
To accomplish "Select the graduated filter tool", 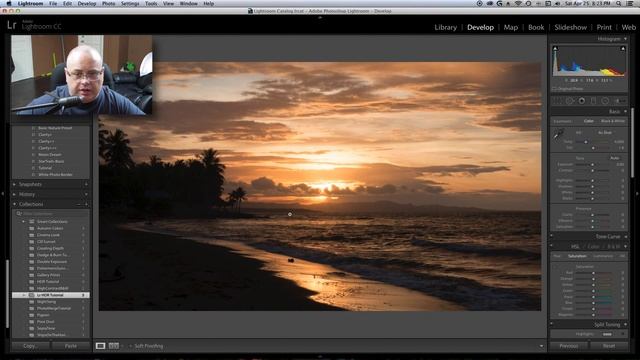I will pyautogui.click(x=593, y=101).
